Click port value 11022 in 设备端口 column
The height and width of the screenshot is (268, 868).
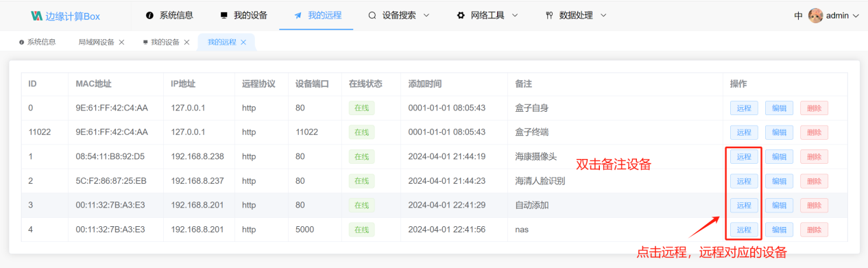click(306, 132)
